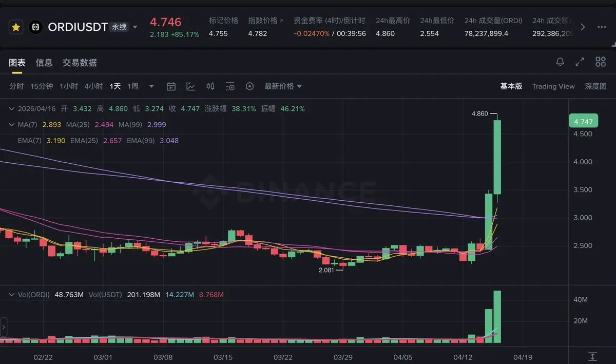Open the display settings list icon
The width and height of the screenshot is (616, 364).
coord(230,86)
